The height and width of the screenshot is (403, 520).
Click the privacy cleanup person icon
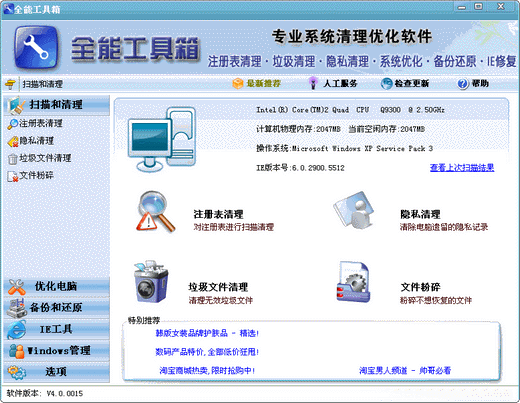pyautogui.click(x=354, y=210)
